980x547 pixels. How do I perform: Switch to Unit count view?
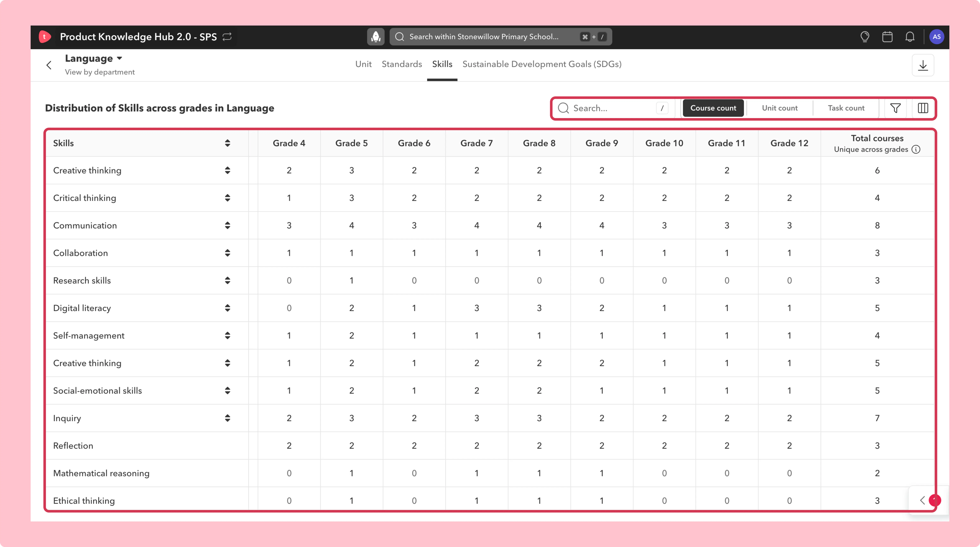(780, 108)
